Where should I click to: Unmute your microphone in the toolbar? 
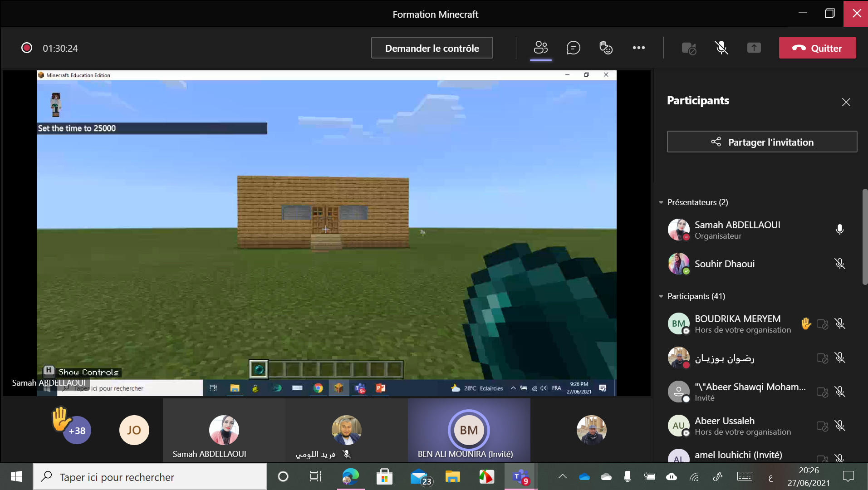pos(721,48)
